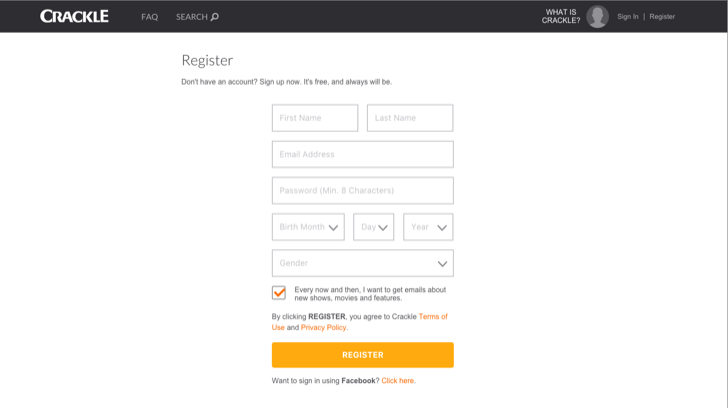Open the Privacy Policy link

[323, 327]
